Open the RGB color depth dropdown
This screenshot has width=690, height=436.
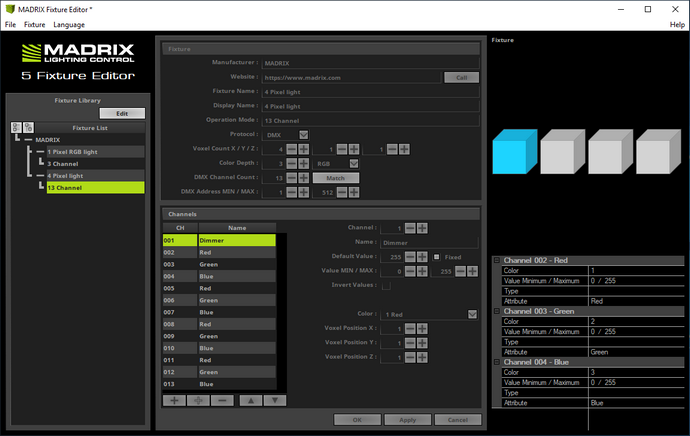pos(354,164)
